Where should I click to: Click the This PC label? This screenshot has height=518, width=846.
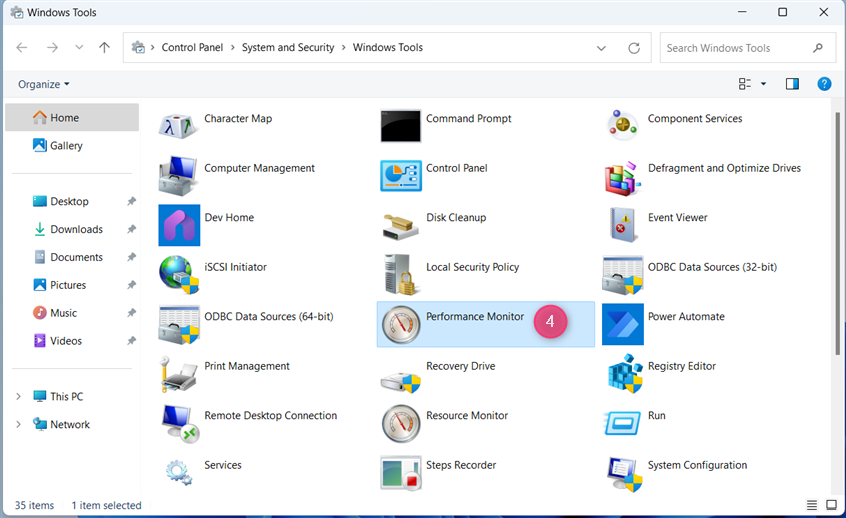tap(66, 397)
